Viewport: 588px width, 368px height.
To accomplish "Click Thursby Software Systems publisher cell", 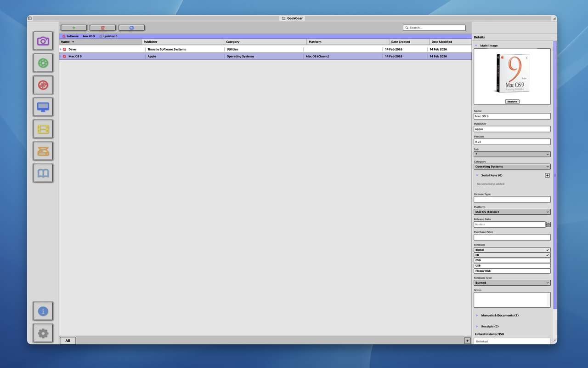I will point(166,49).
